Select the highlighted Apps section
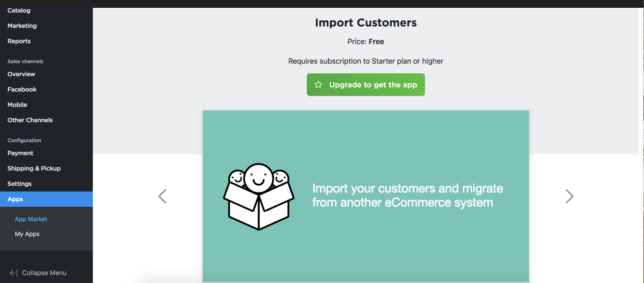This screenshot has width=644, height=283. 15,199
